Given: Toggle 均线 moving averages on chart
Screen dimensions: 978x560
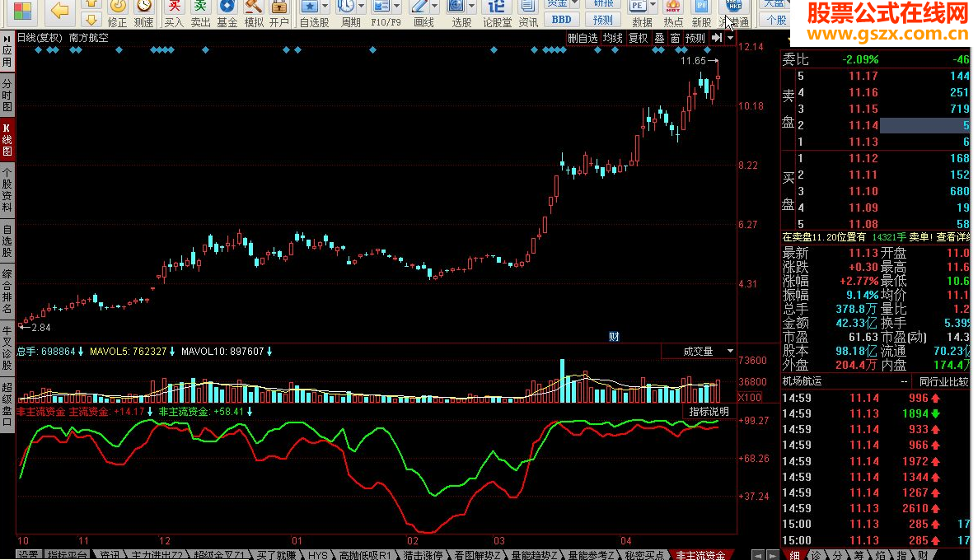Looking at the screenshot, I should tap(612, 38).
